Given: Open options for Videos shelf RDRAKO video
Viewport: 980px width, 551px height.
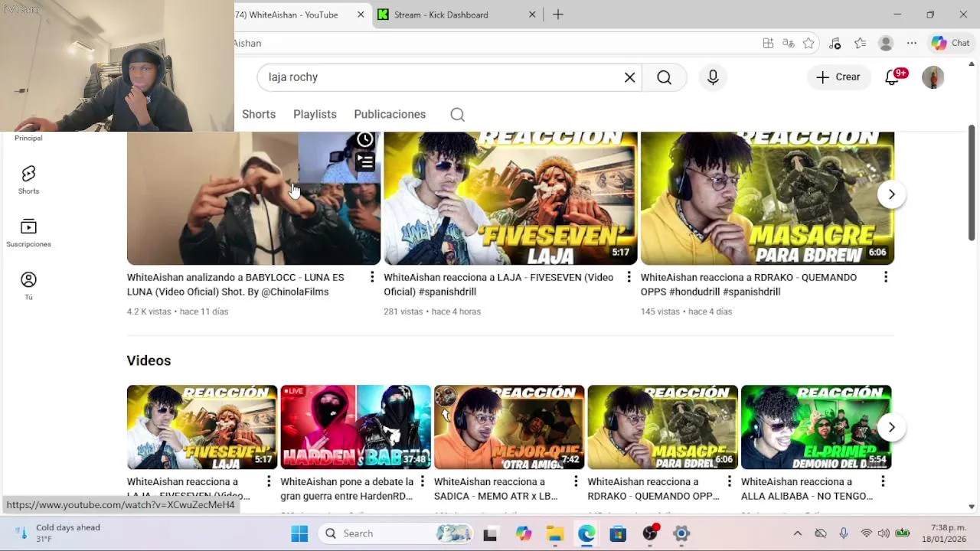Looking at the screenshot, I should coord(729,481).
